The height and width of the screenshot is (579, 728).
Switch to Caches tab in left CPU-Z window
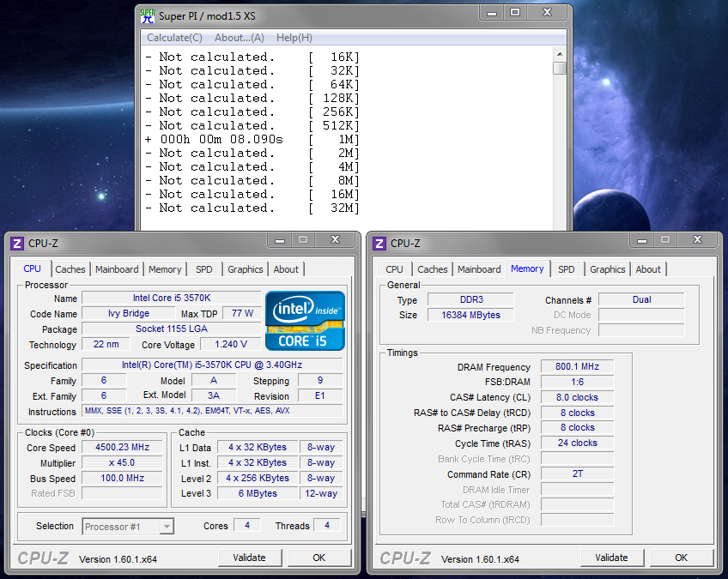(70, 269)
